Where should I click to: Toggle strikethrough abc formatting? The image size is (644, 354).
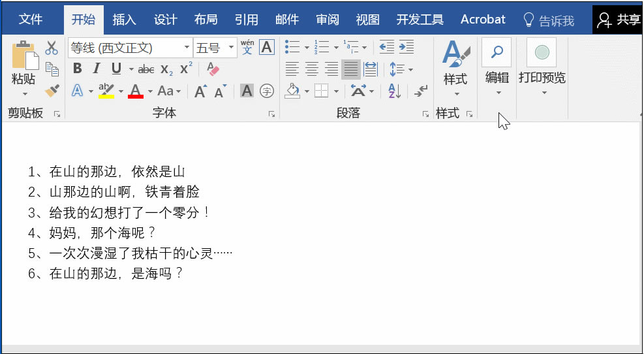(x=146, y=69)
